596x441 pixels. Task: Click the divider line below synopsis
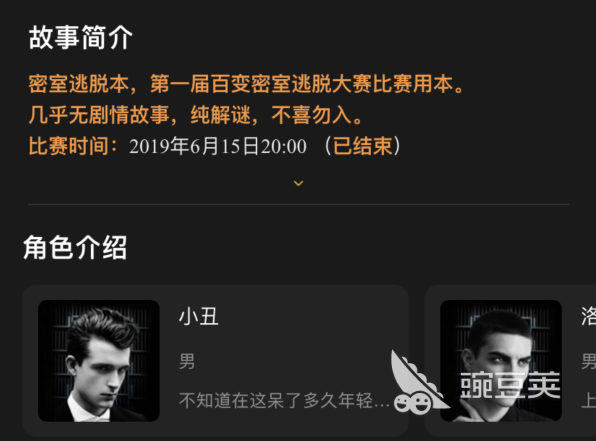coord(298,205)
